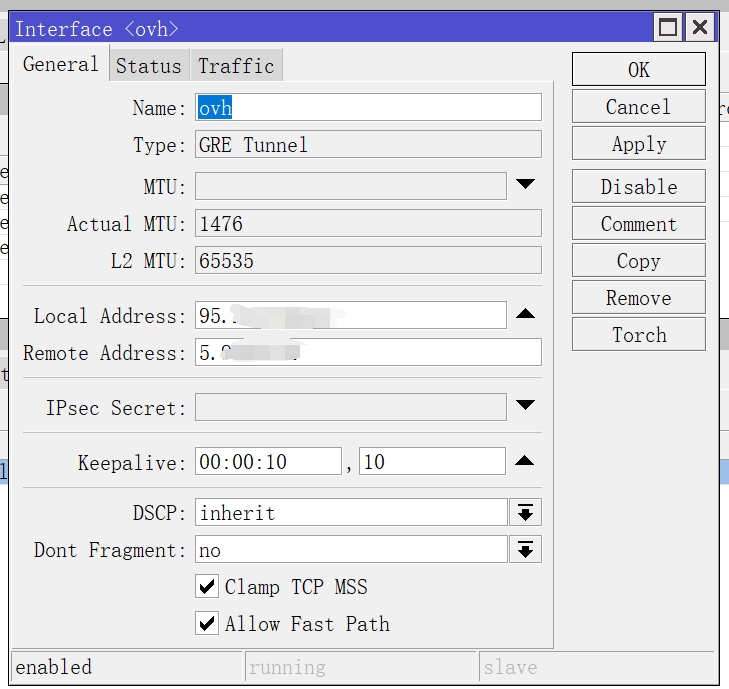Collapse the Local Address field arrow
This screenshot has width=729, height=689.
click(x=525, y=315)
